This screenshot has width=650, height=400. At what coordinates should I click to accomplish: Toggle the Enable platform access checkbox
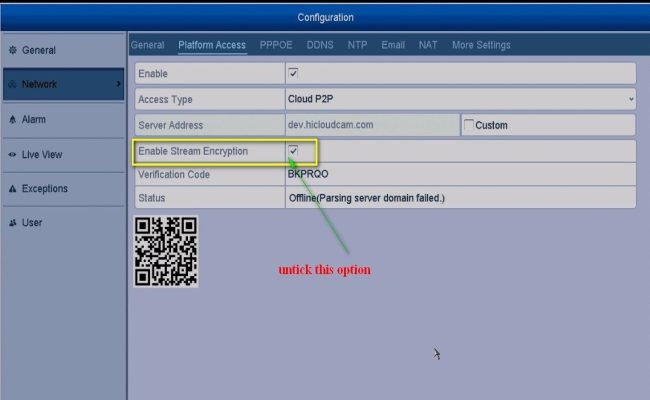click(x=293, y=74)
